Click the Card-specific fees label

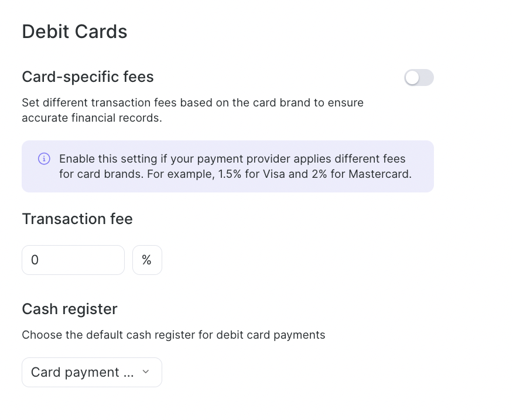[x=88, y=77]
